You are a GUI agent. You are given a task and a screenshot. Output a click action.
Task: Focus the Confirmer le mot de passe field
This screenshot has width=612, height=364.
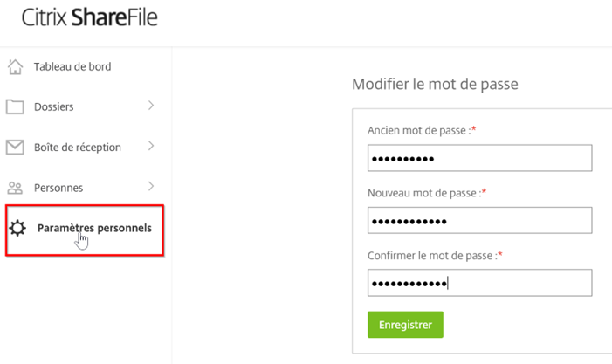tap(479, 283)
